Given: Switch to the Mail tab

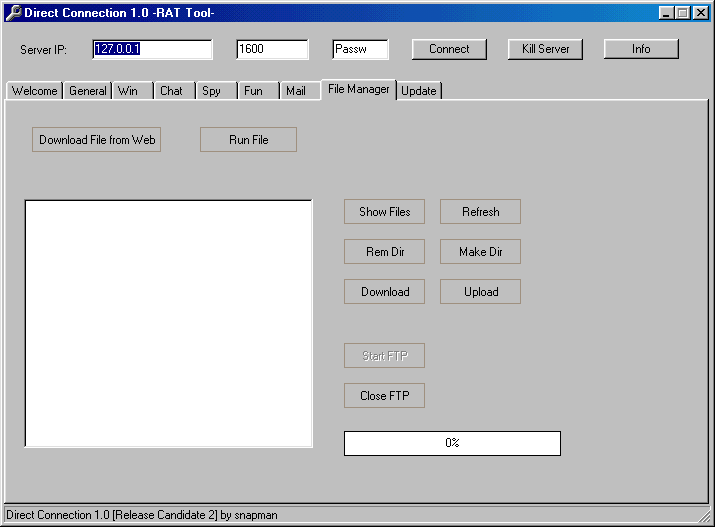Looking at the screenshot, I should point(296,91).
